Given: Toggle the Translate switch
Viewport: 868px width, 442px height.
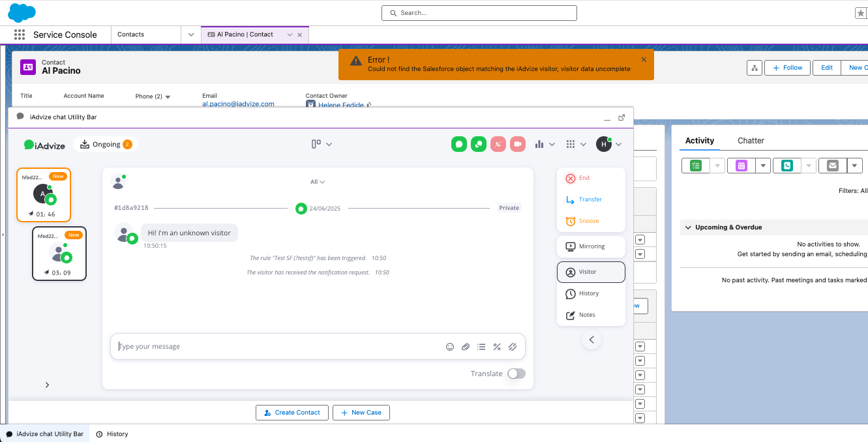Looking at the screenshot, I should [x=516, y=374].
